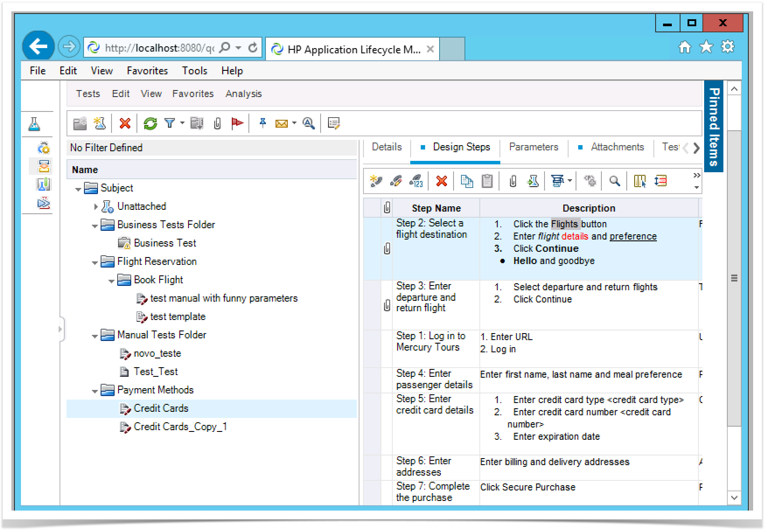Click the New Test flask icon
Viewport: 768px width, 532px height.
[x=100, y=124]
